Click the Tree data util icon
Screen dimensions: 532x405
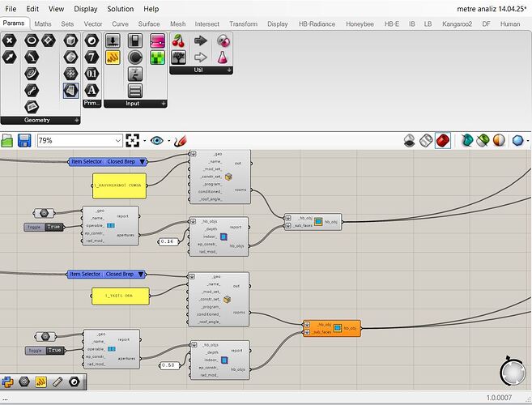(x=178, y=58)
